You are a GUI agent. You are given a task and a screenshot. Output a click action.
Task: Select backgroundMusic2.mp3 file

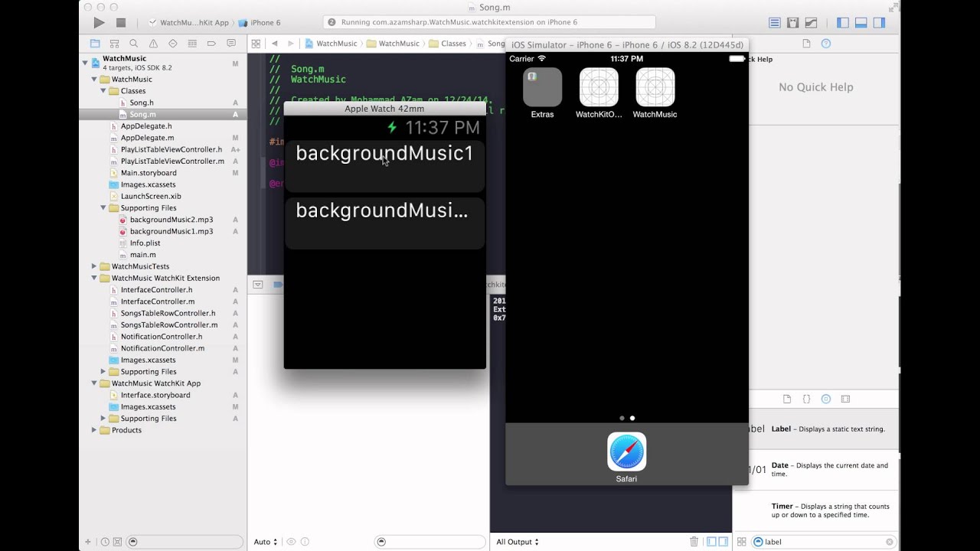pos(171,220)
